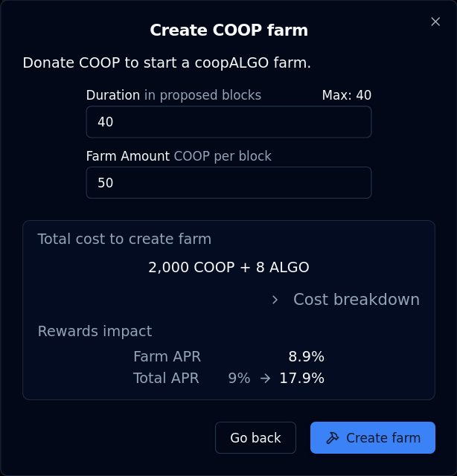Click the Farm Amount COOP per block label
The height and width of the screenshot is (476, 457).
click(179, 156)
